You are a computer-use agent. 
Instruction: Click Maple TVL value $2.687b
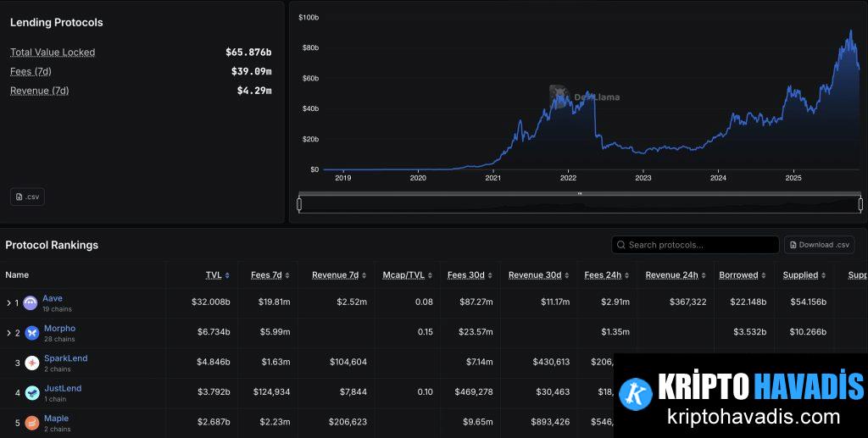click(214, 422)
